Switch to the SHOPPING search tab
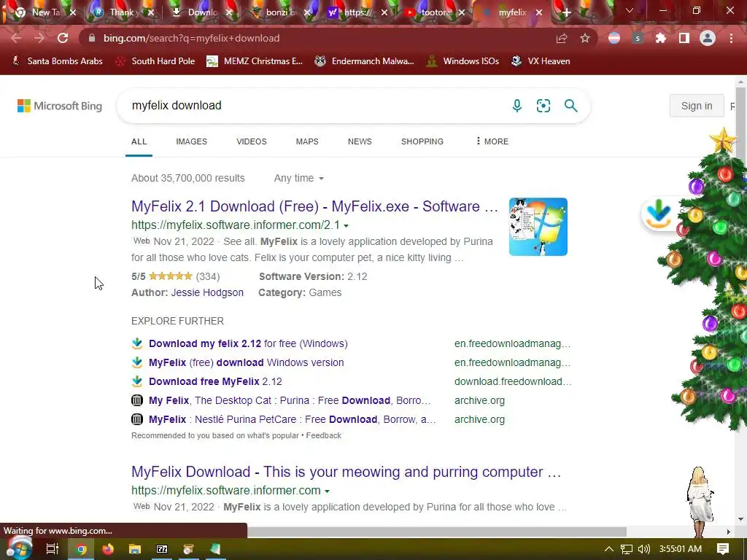This screenshot has width=747, height=560. point(422,141)
